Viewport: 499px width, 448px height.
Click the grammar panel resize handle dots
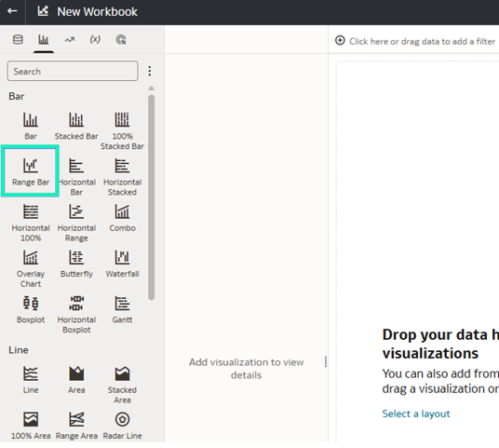click(x=325, y=361)
